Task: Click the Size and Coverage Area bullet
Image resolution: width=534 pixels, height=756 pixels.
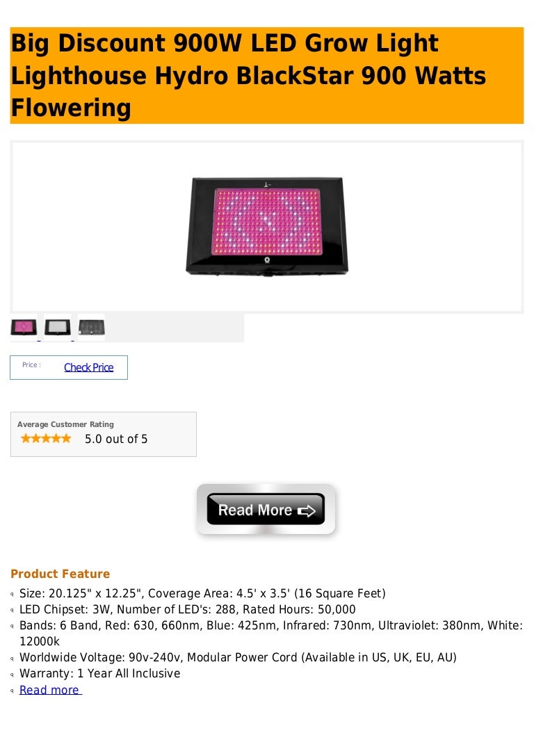Action: coord(202,593)
